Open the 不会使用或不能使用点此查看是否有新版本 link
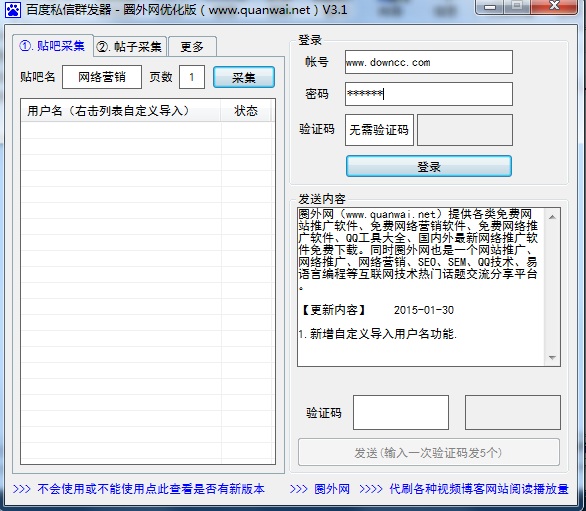 (x=151, y=489)
